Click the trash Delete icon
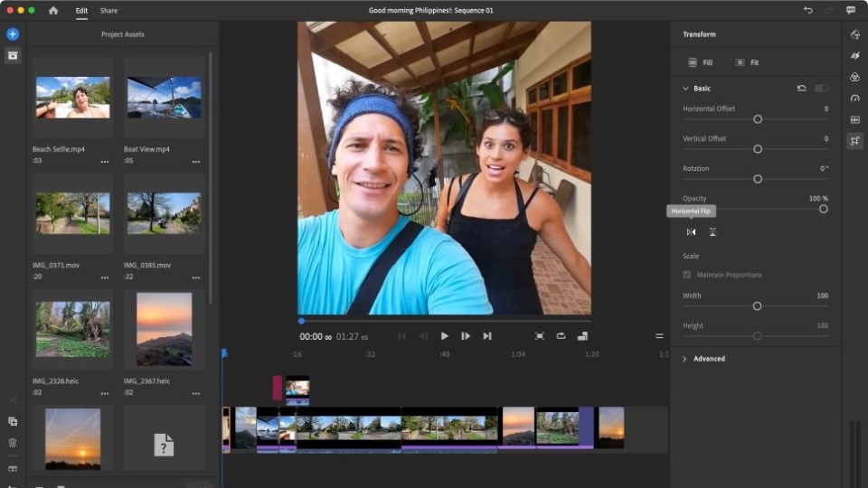 [x=13, y=443]
